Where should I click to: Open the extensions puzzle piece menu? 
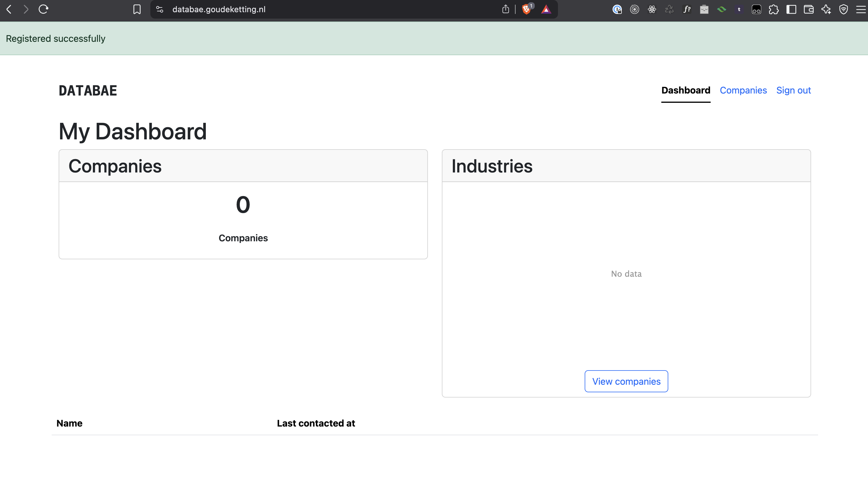(x=774, y=9)
